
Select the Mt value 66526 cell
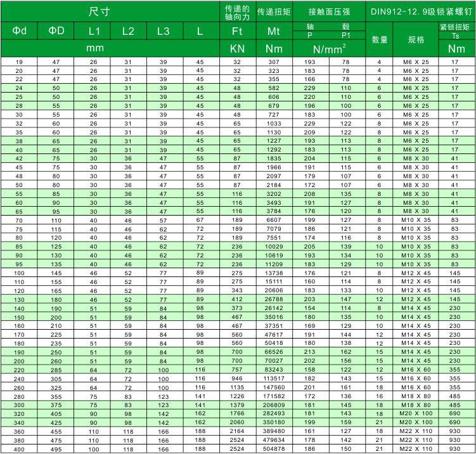[273, 351]
